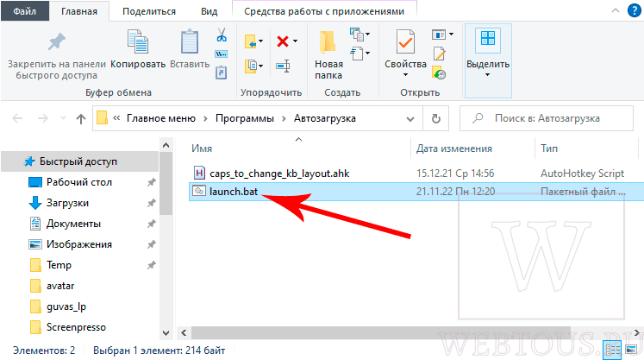Unpin Рабочий стол with its pin icon

coord(152,182)
